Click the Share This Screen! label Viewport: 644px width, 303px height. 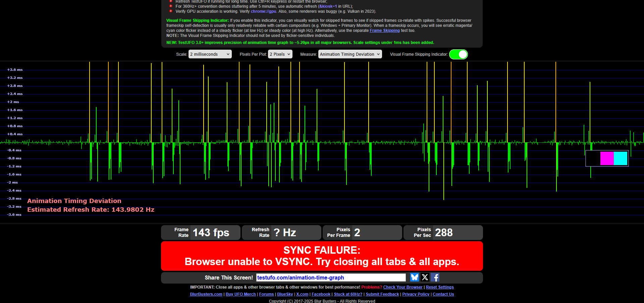click(x=229, y=278)
